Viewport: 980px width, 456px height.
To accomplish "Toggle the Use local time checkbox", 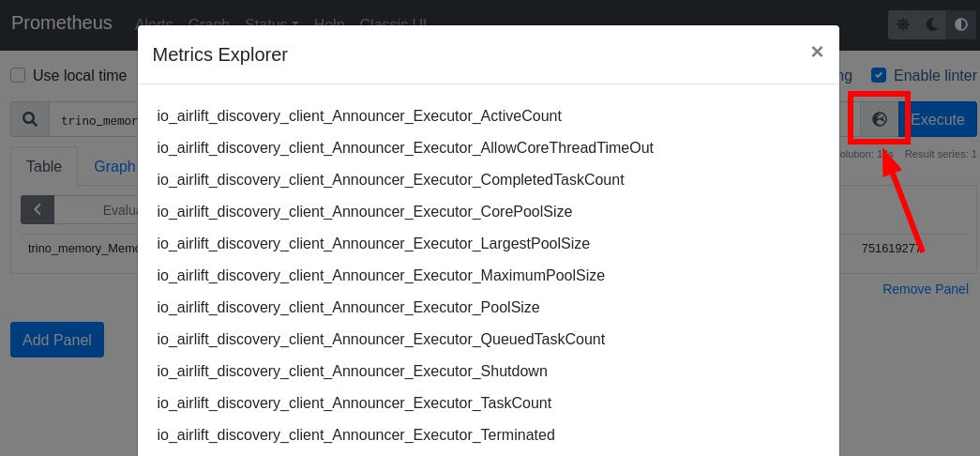I will 18,75.
